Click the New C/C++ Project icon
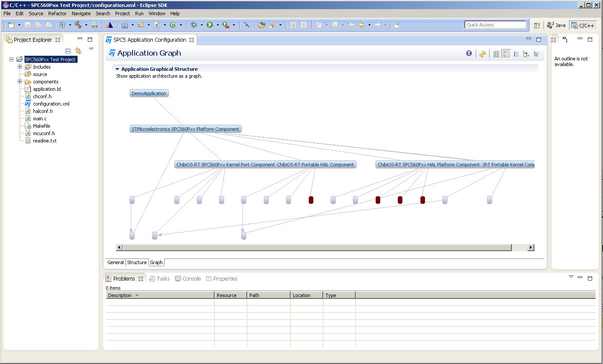Screen dimensions: 603x364 point(125,25)
